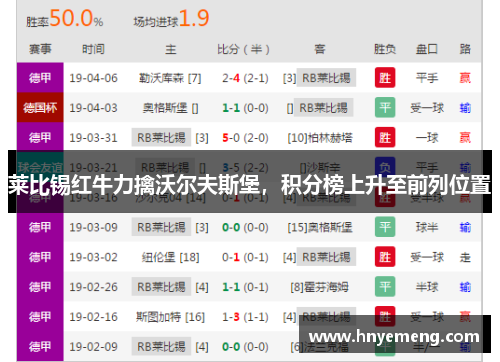Click the 场均进球 1.9 statistic
Viewport: 500px width, 362px height.
171,18
